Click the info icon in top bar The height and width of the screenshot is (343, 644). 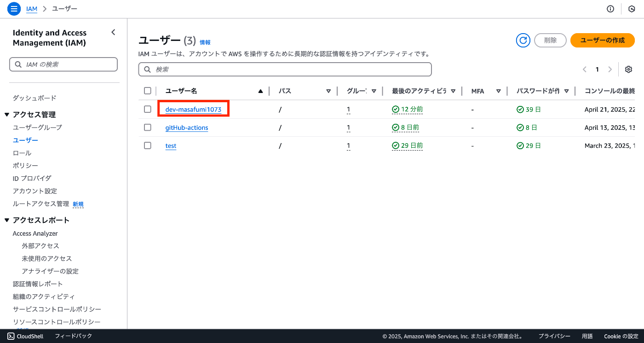point(610,9)
